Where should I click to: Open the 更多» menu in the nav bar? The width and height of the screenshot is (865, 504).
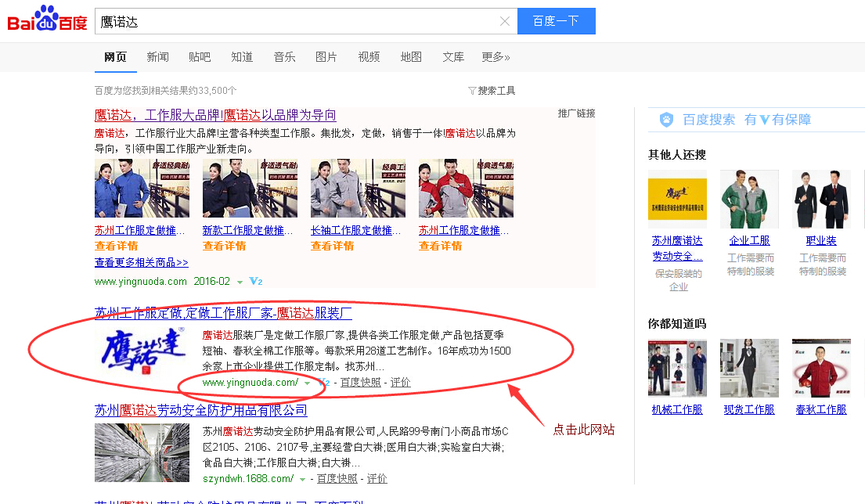click(496, 57)
